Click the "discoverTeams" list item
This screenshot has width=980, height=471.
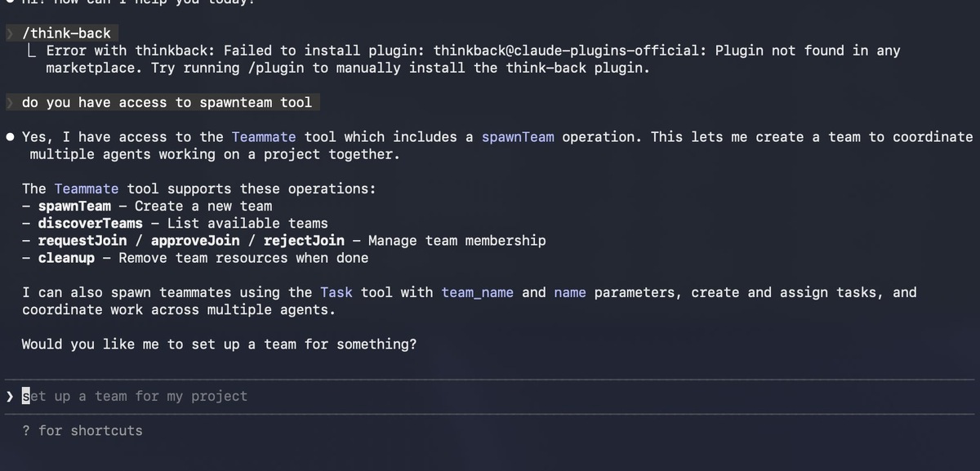click(90, 224)
